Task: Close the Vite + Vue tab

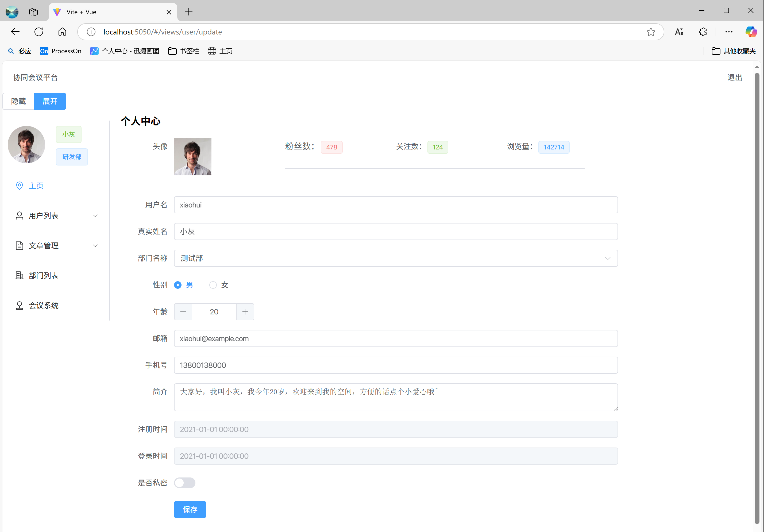Action: [169, 12]
